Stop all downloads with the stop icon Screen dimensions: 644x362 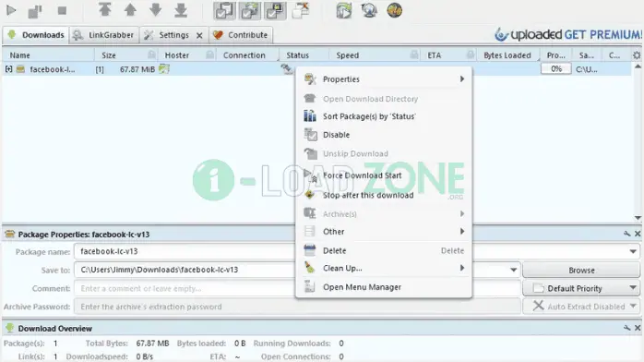pyautogui.click(x=62, y=10)
